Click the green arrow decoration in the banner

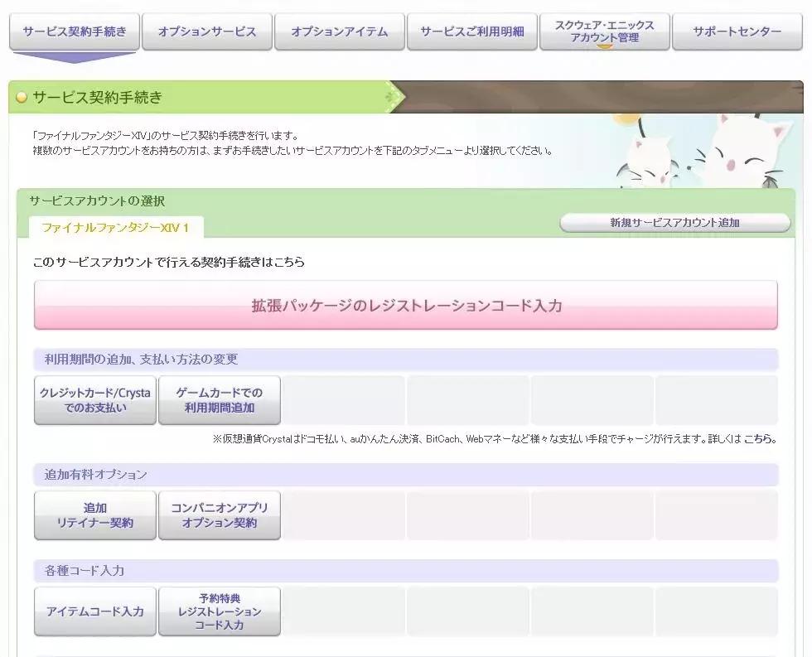pyautogui.click(x=393, y=96)
